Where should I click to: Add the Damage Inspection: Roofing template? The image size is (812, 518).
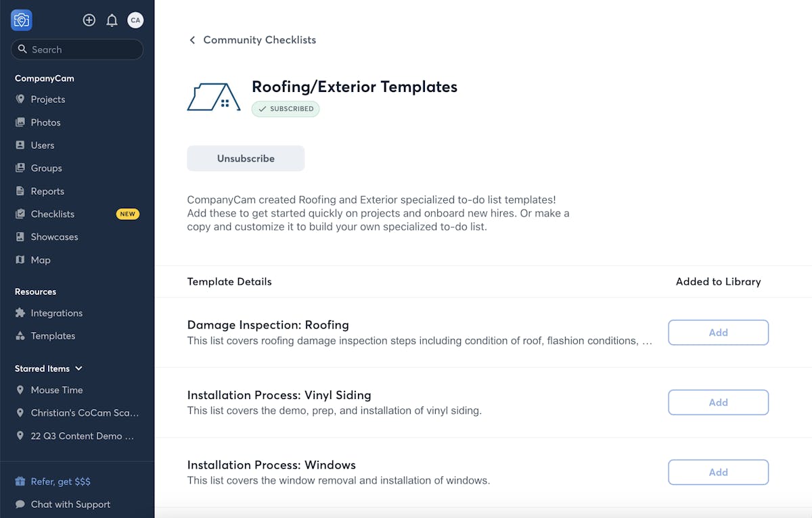point(718,333)
